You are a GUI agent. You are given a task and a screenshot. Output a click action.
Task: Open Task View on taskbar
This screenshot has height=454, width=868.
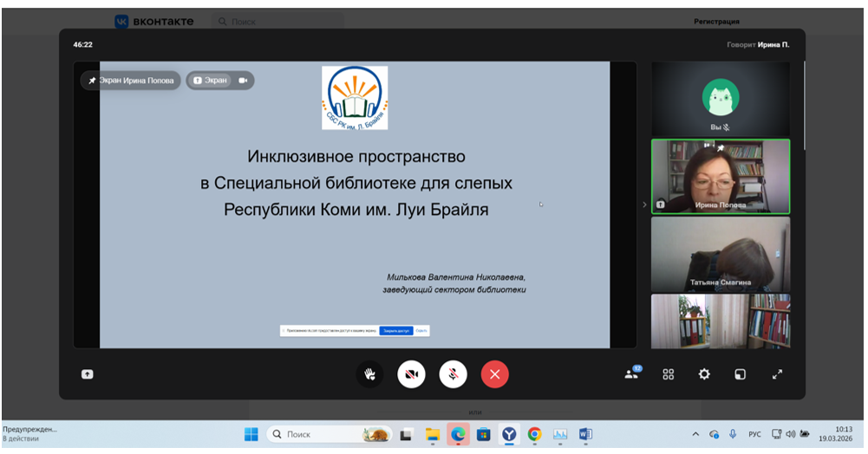(x=407, y=435)
